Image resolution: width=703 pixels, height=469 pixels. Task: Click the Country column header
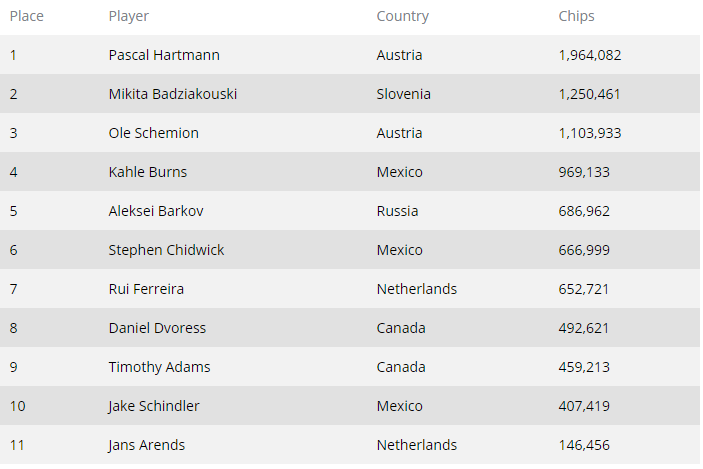point(402,16)
